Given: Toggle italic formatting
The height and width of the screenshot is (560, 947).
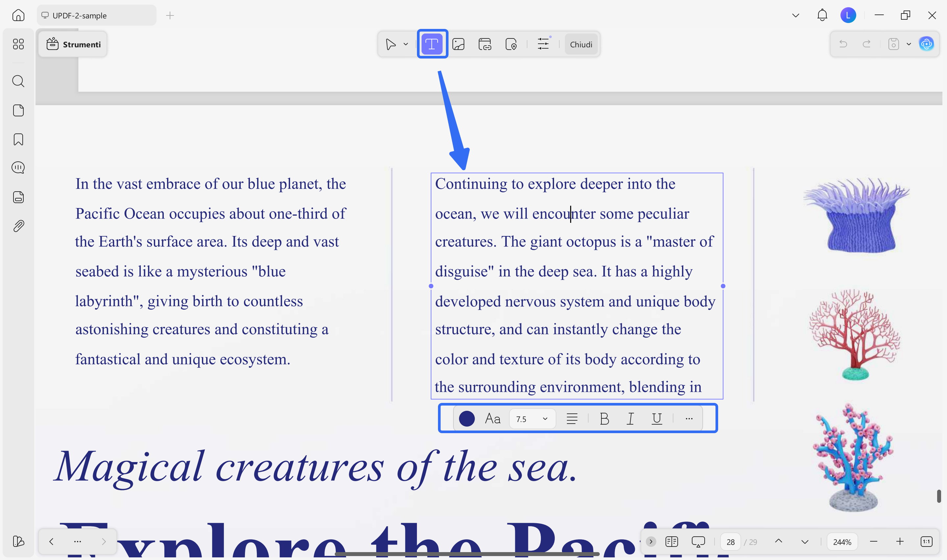Looking at the screenshot, I should point(630,418).
